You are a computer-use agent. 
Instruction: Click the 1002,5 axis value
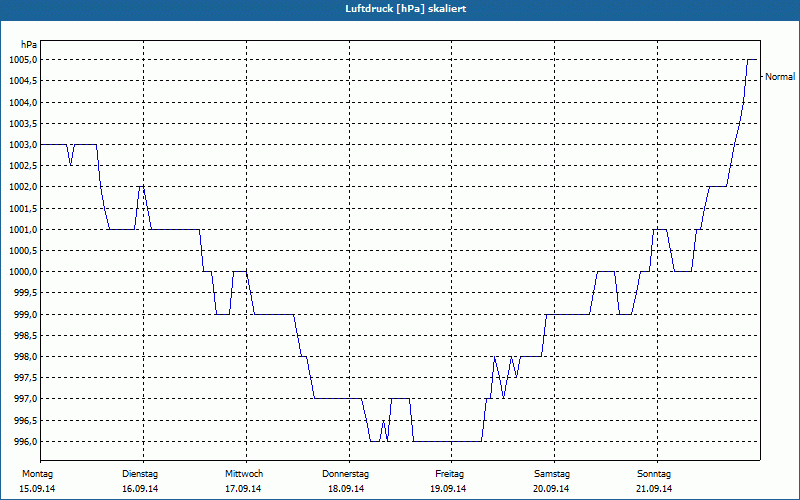[22, 166]
